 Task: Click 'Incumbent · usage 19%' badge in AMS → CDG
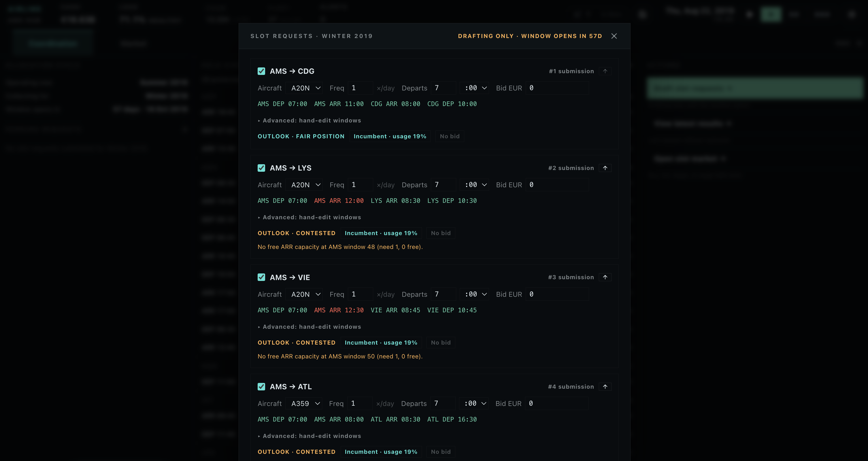[390, 136]
